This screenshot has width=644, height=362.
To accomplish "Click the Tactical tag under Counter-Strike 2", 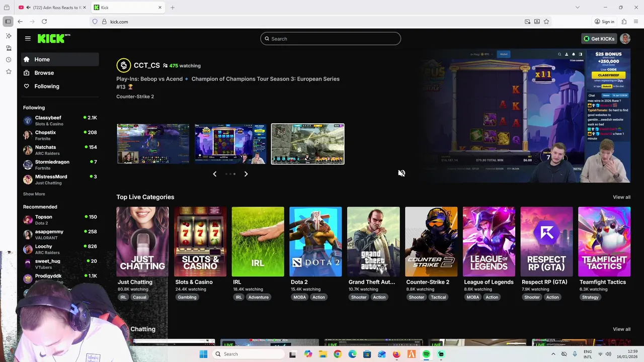I will click(x=438, y=297).
